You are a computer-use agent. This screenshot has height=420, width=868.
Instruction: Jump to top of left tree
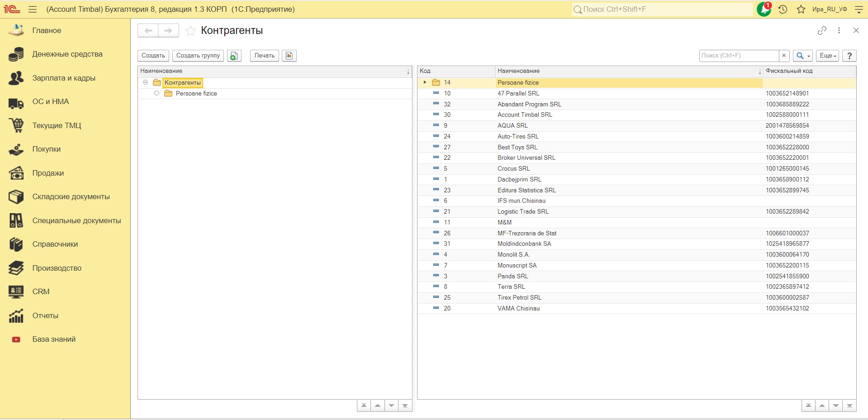pos(364,406)
